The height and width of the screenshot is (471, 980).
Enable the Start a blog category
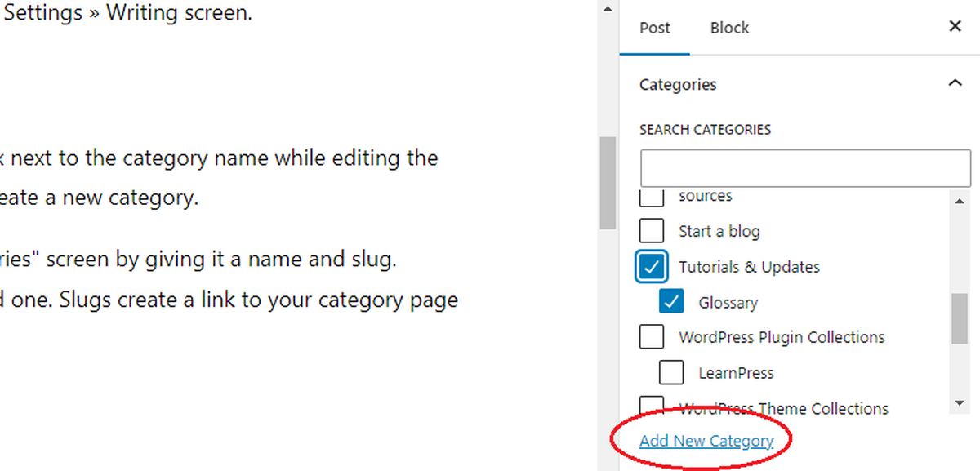point(651,231)
